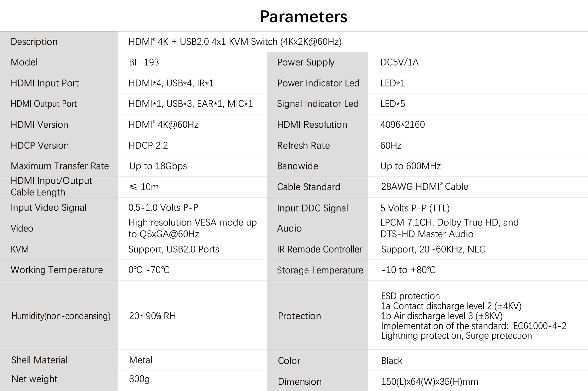Select the HDMI Input Port label
Viewport: 588px width, 391px height.
click(x=44, y=83)
